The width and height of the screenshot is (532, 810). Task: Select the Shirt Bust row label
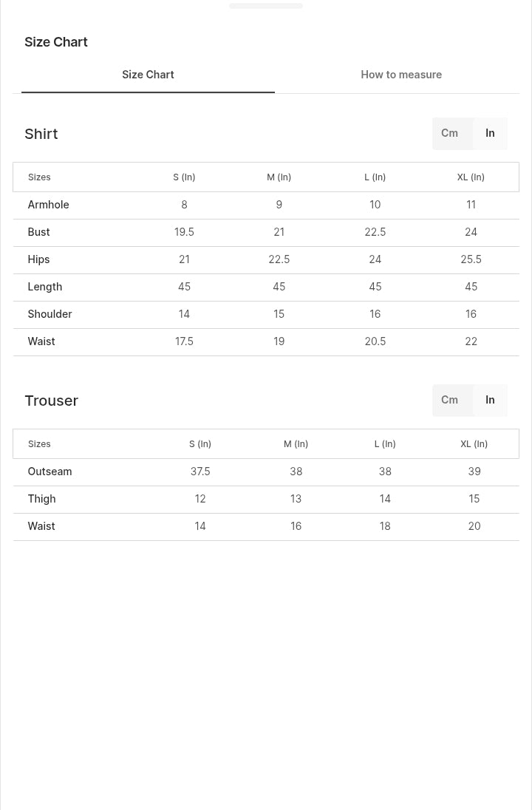(x=38, y=232)
